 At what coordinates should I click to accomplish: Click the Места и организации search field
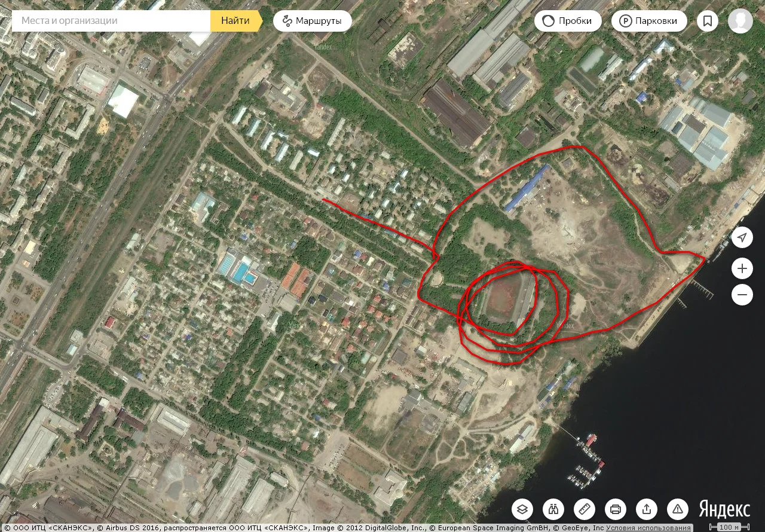[111, 21]
